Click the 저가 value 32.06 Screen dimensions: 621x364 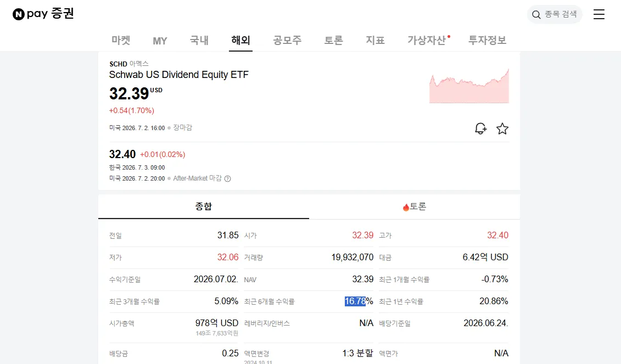pyautogui.click(x=228, y=257)
